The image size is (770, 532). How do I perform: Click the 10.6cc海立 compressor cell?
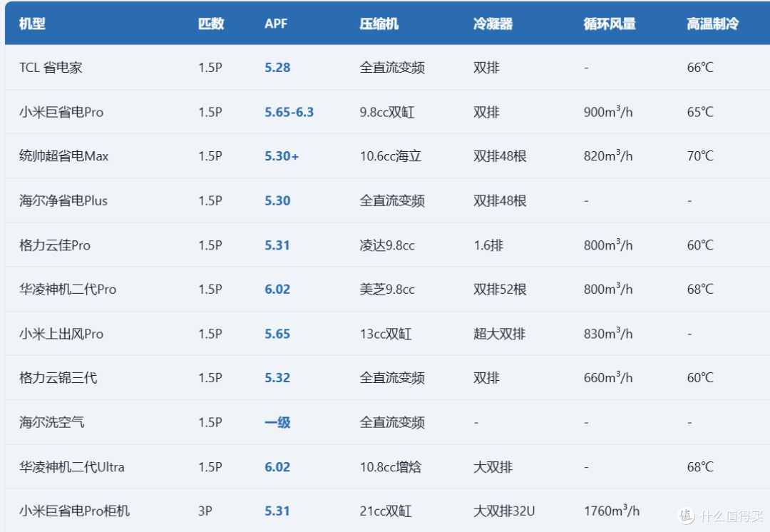coord(391,156)
